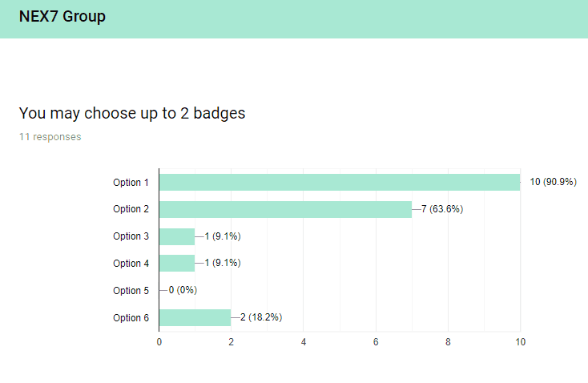Select the Option 4 bar
588x383 pixels.
177,264
